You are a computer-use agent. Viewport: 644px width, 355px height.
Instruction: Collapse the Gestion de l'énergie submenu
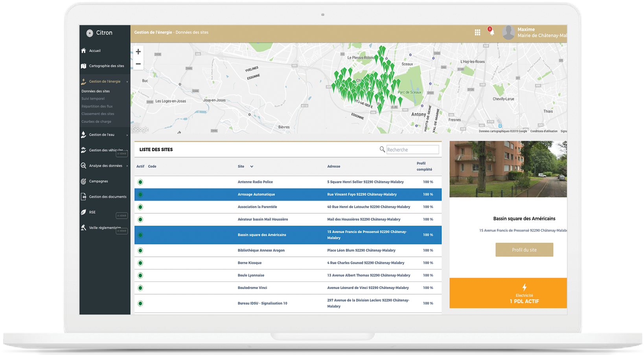point(127,81)
